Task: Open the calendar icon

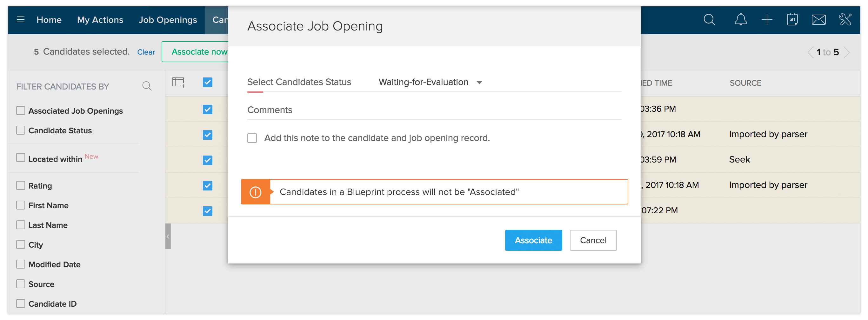Action: (x=792, y=20)
